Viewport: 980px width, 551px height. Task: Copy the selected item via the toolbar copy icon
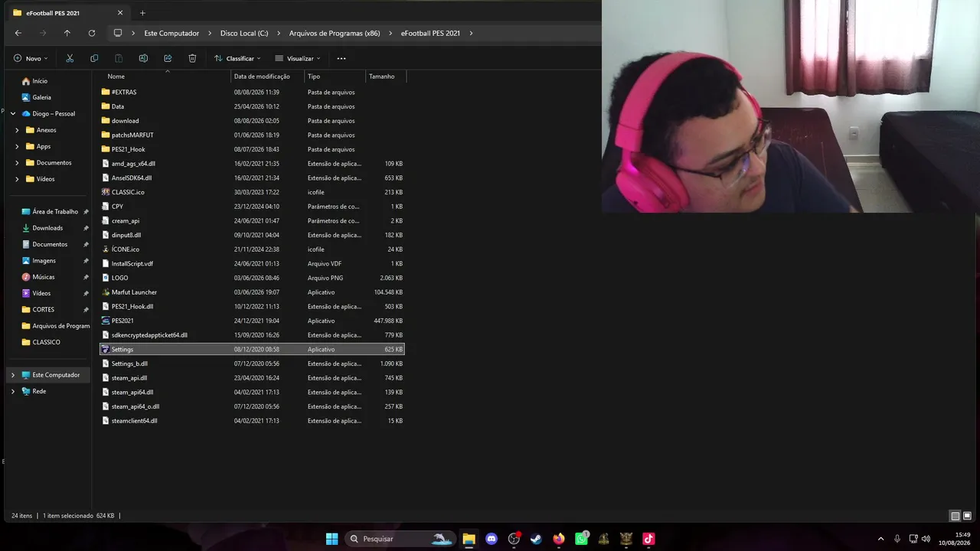click(94, 58)
